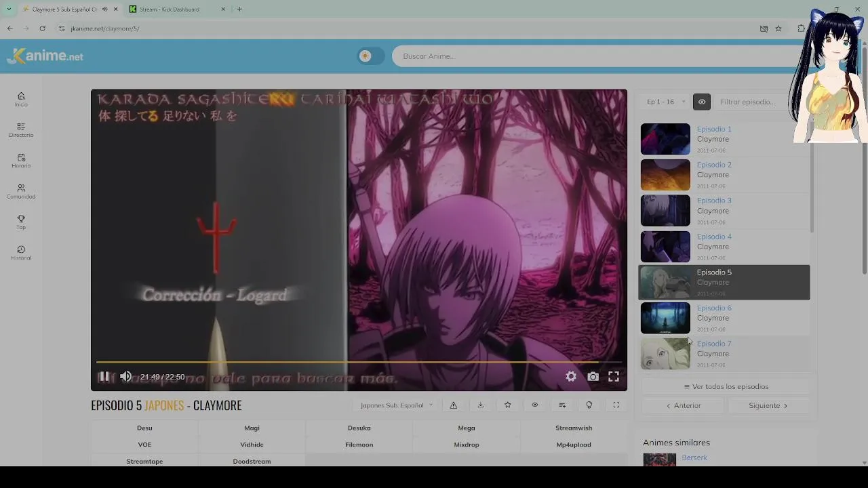
Task: Reload the page
Action: click(x=42, y=28)
